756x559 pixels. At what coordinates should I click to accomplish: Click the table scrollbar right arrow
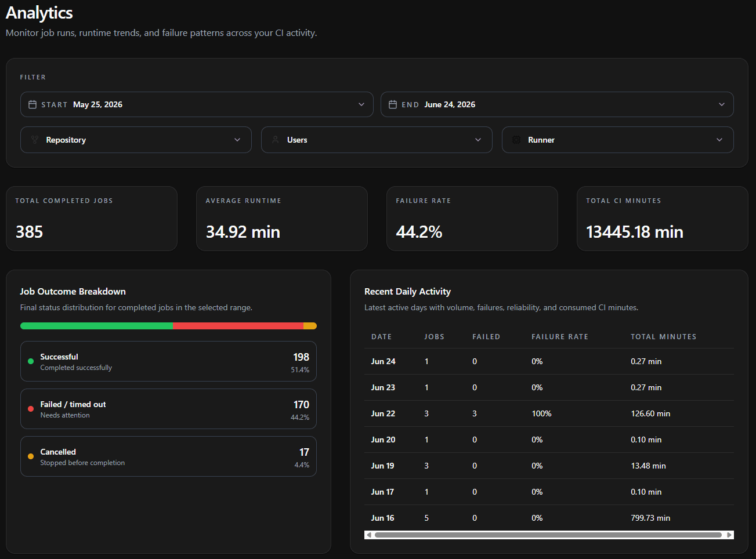tap(729, 535)
